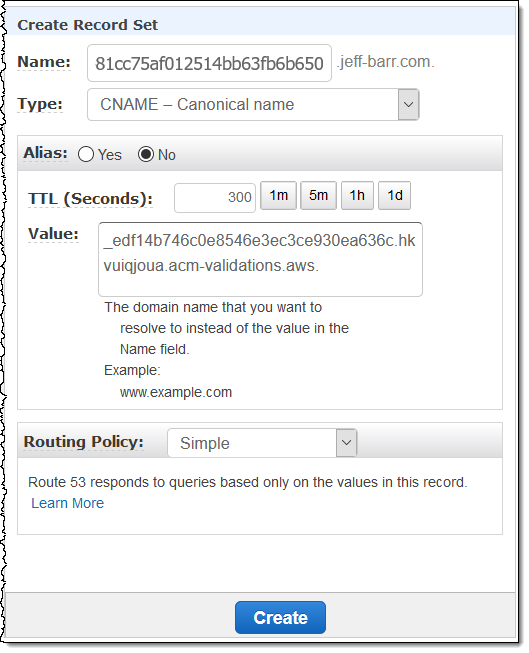Focus the Name input field
Image resolution: width=529 pixels, height=653 pixels.
click(209, 63)
